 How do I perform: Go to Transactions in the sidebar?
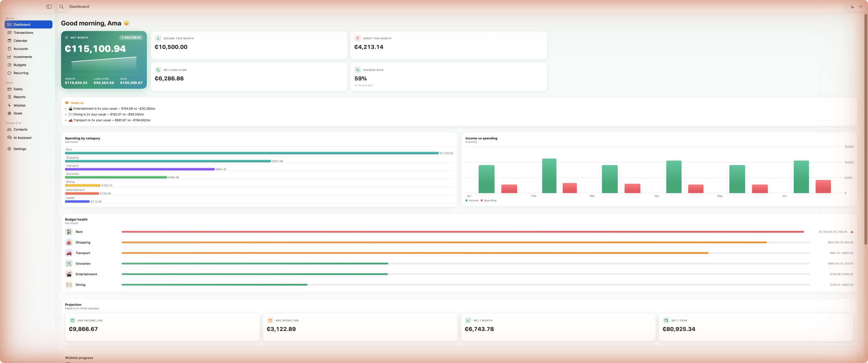28,33
